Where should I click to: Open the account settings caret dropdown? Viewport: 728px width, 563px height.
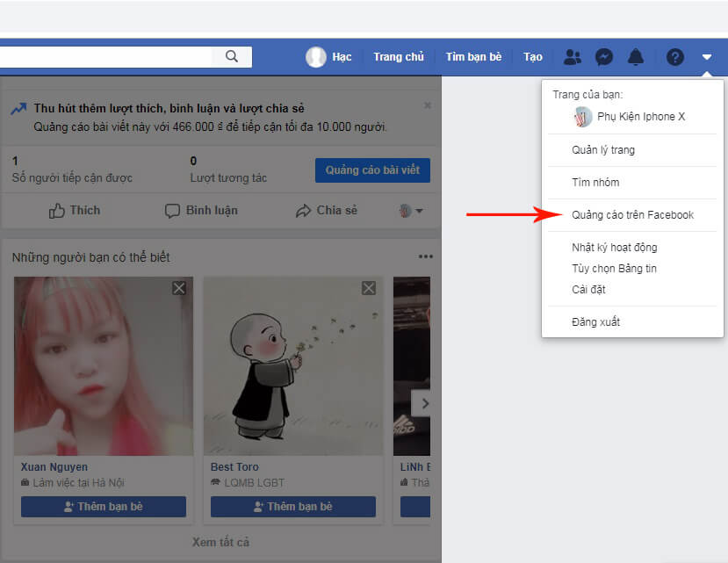click(x=706, y=56)
